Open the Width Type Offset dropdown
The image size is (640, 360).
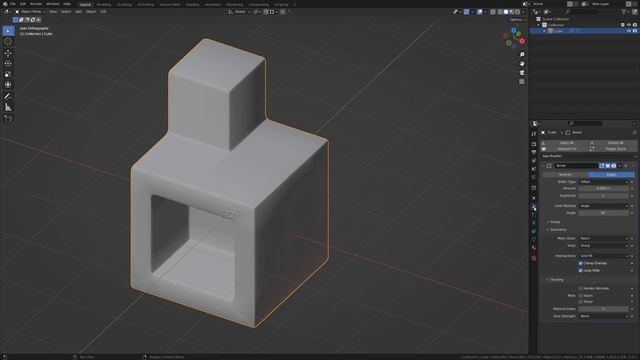[x=604, y=182]
